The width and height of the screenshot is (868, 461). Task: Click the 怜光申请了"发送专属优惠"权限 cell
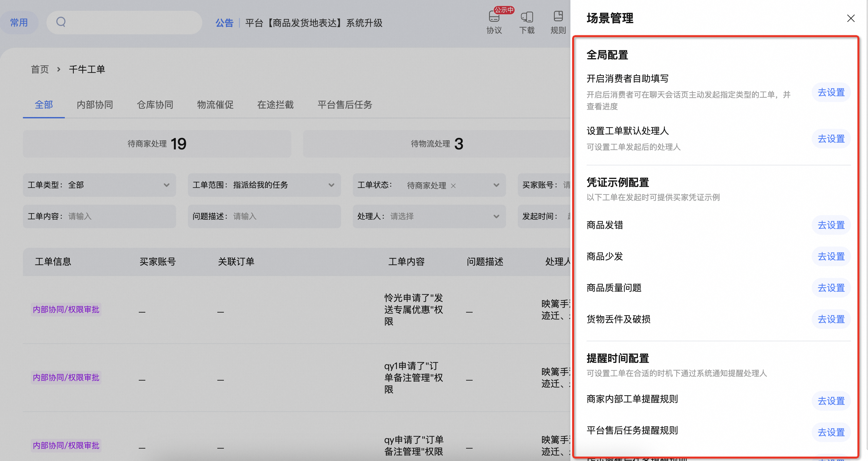click(x=414, y=310)
